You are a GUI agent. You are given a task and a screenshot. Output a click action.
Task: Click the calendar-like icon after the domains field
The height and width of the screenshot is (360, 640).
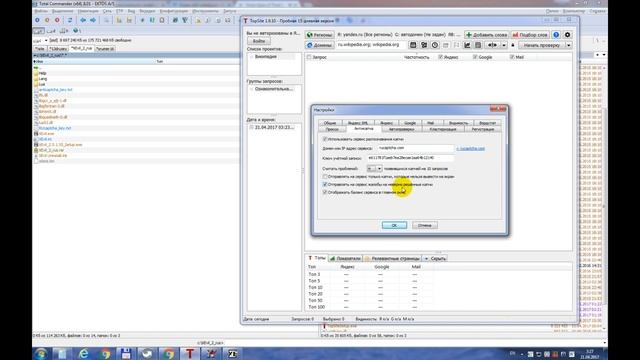413,45
